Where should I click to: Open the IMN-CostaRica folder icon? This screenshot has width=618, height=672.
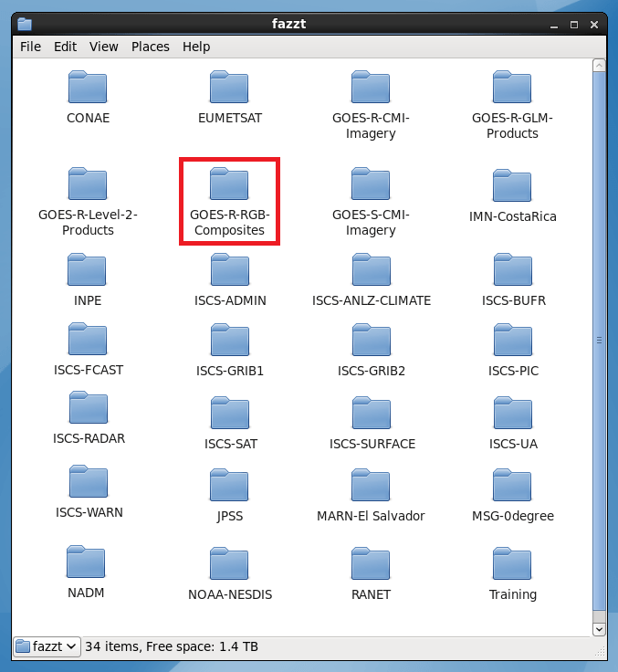(x=512, y=185)
